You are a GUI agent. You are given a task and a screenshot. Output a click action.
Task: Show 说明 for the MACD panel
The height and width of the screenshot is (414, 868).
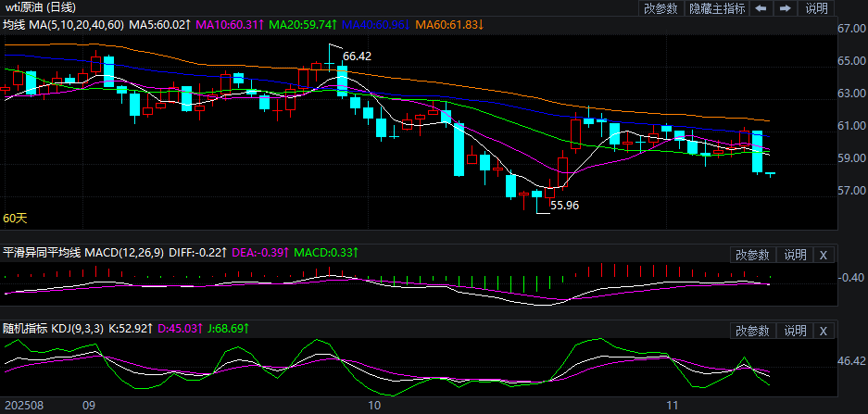tap(795, 255)
